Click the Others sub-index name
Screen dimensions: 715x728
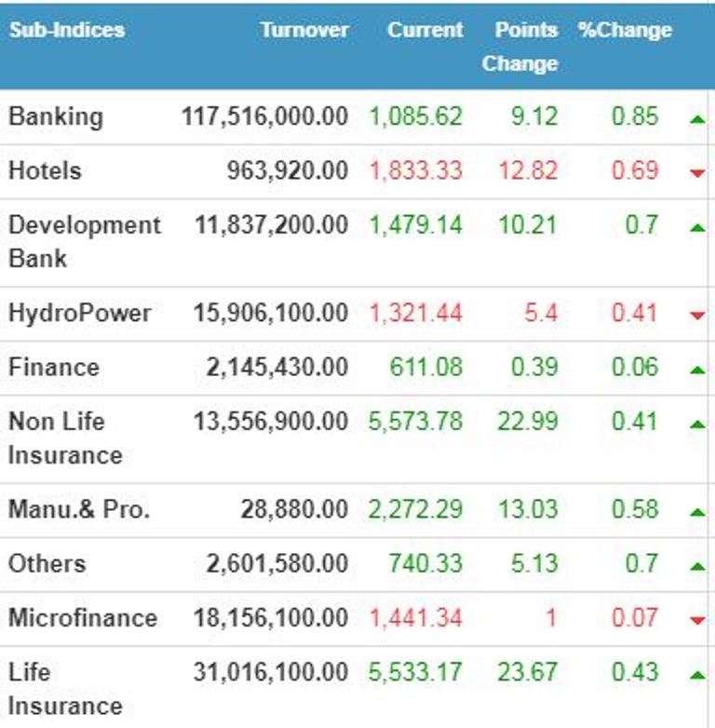[x=47, y=564]
